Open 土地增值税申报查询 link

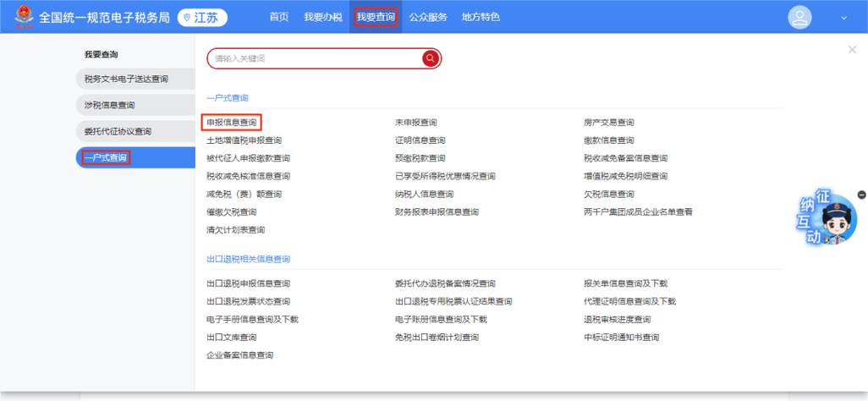pos(244,140)
